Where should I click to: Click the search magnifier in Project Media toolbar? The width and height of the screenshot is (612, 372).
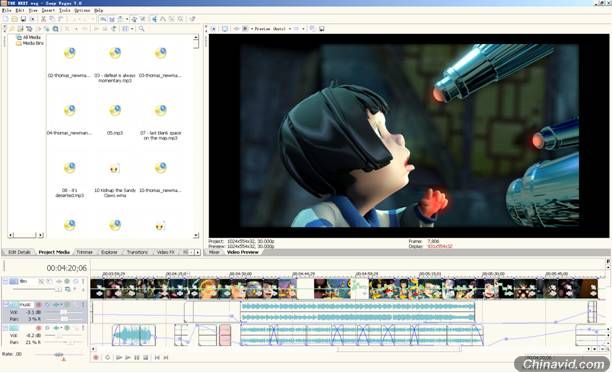(141, 29)
